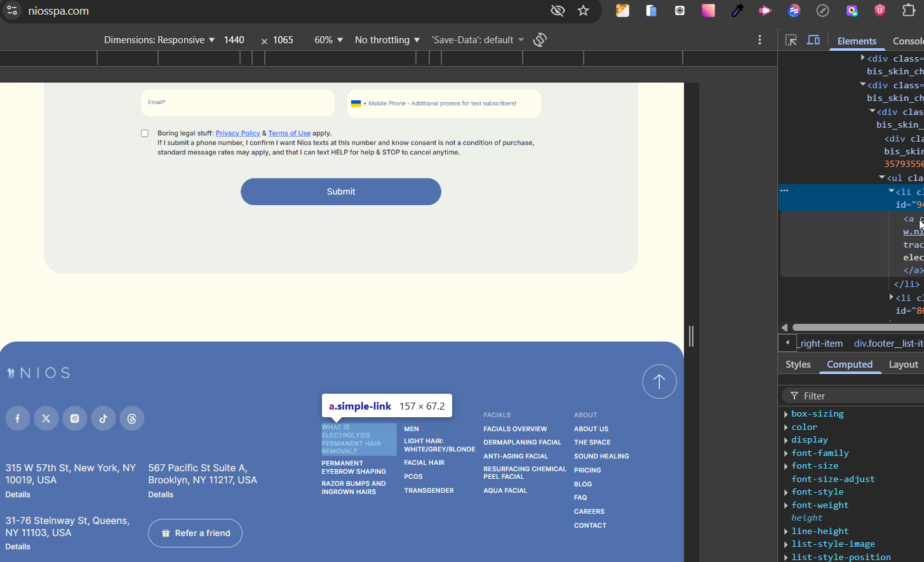Edit the viewport height field 1065
The image size is (924, 562).
click(283, 39)
